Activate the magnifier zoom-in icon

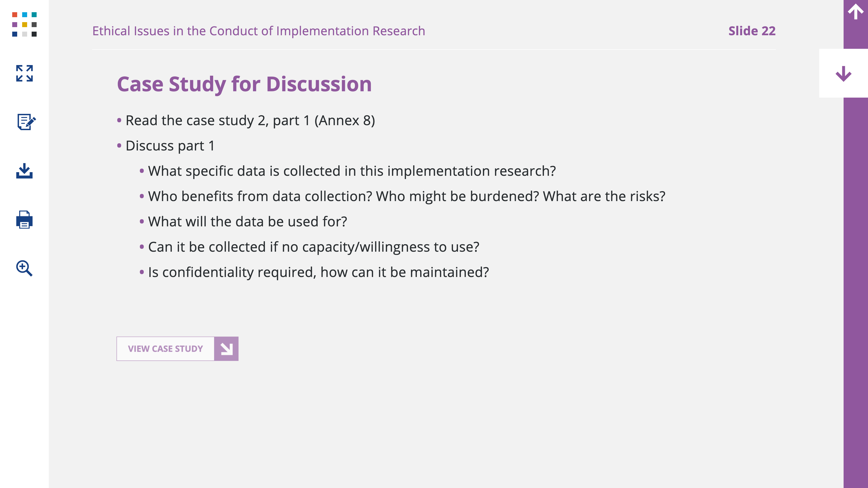pos(24,268)
